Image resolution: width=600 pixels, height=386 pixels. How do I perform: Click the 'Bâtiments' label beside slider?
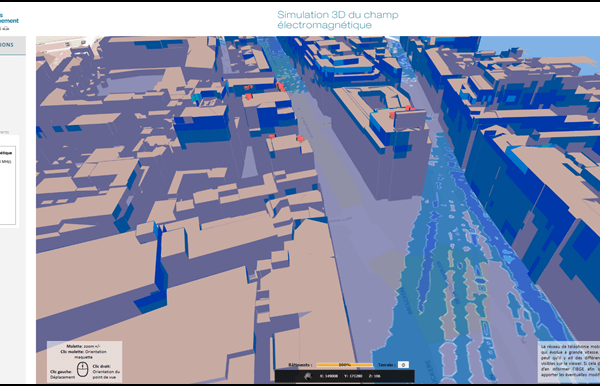(300, 365)
